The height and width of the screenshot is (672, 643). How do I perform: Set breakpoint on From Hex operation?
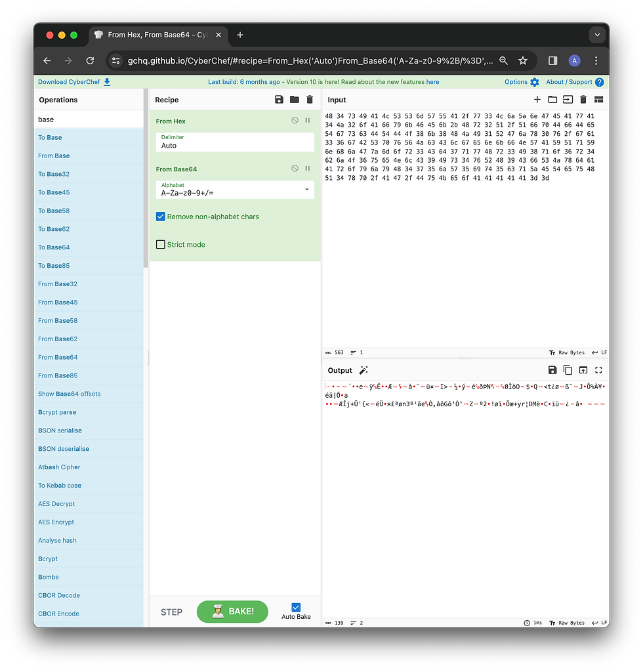pos(308,121)
